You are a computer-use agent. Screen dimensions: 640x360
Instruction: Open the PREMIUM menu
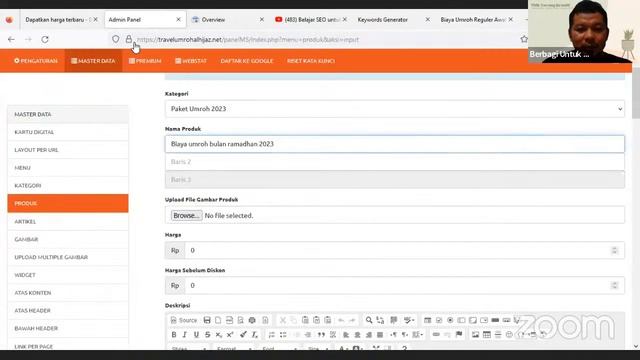[x=145, y=61]
